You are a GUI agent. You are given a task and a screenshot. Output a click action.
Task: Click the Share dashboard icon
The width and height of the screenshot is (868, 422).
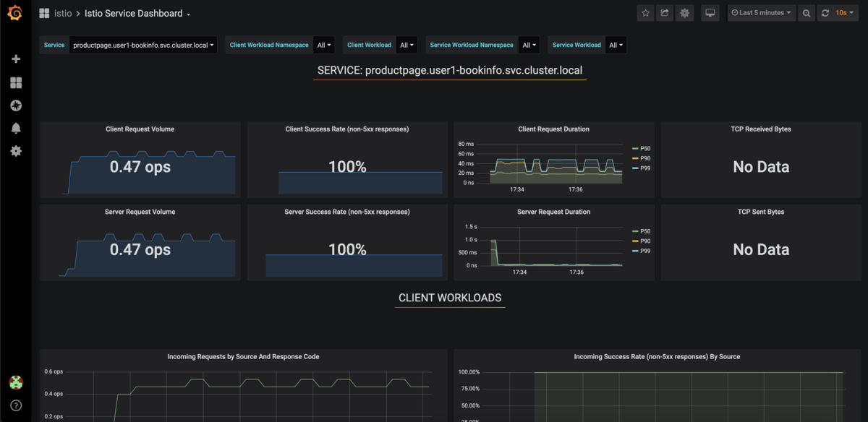tap(665, 13)
